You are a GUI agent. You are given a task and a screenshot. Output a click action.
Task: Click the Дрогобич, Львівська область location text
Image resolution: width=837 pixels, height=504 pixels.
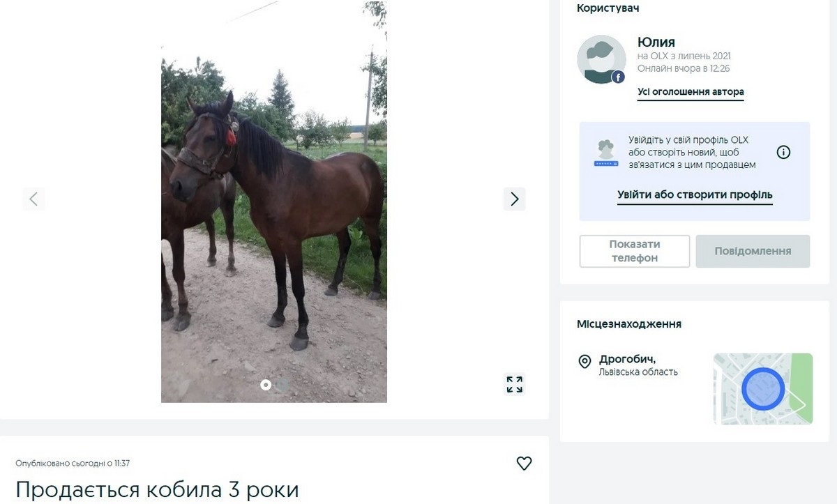pos(638,365)
